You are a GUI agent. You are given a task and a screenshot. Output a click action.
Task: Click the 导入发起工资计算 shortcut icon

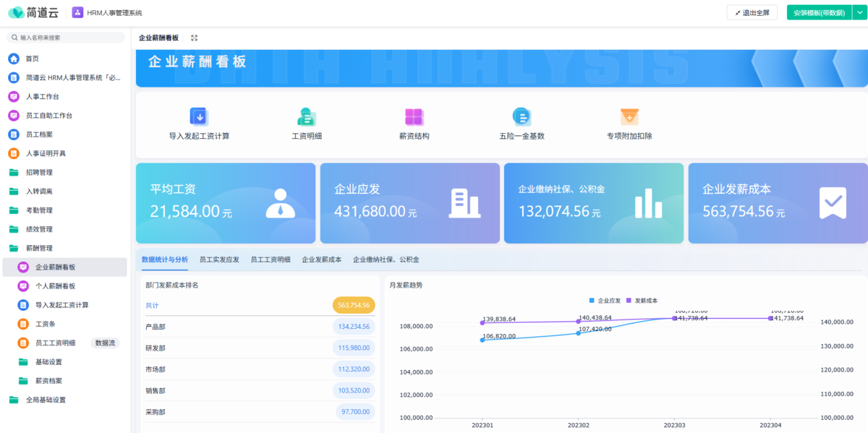tap(199, 116)
